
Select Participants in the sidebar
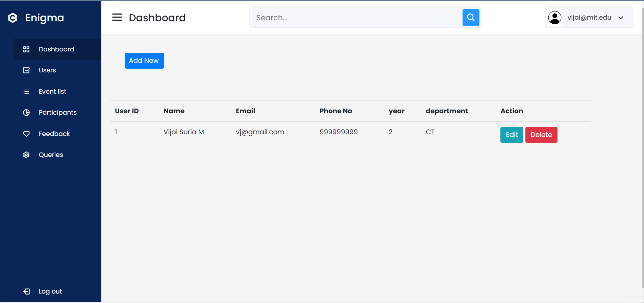pos(57,113)
